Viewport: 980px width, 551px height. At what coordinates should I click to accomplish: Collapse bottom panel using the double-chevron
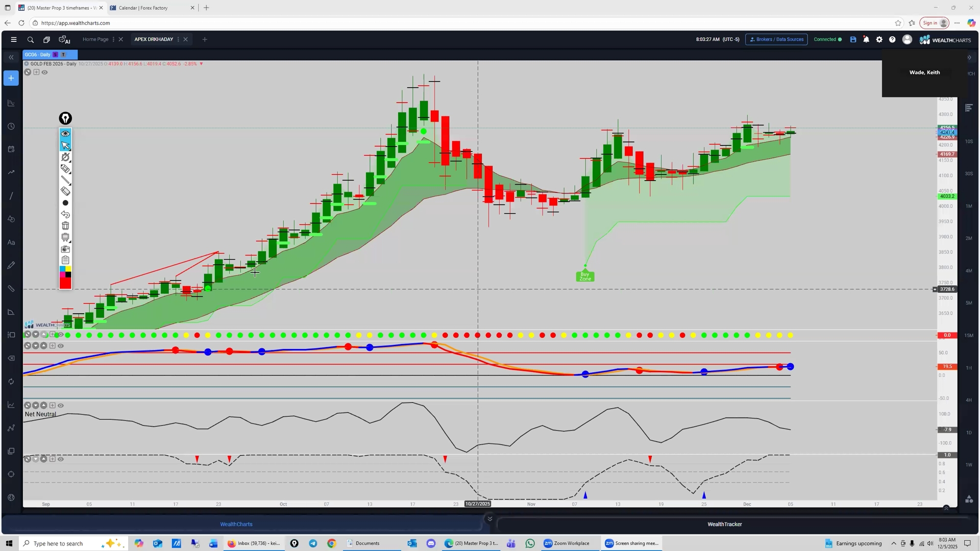pos(489,519)
